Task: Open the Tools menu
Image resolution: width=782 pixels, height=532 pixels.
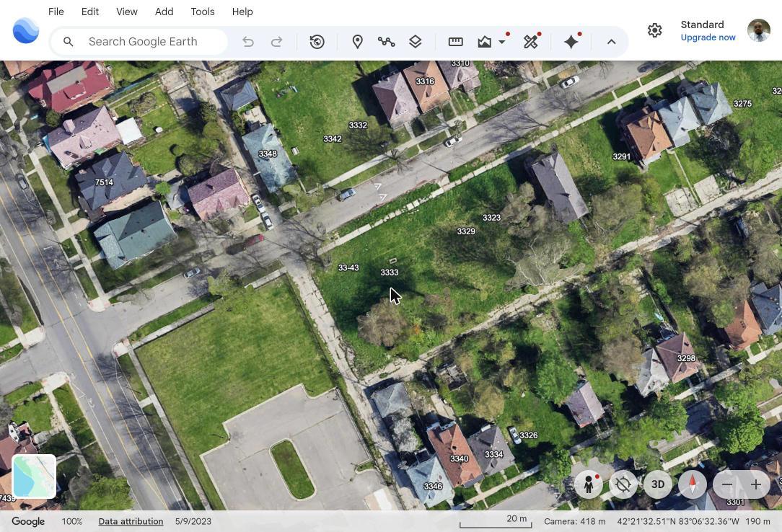Action: [203, 12]
